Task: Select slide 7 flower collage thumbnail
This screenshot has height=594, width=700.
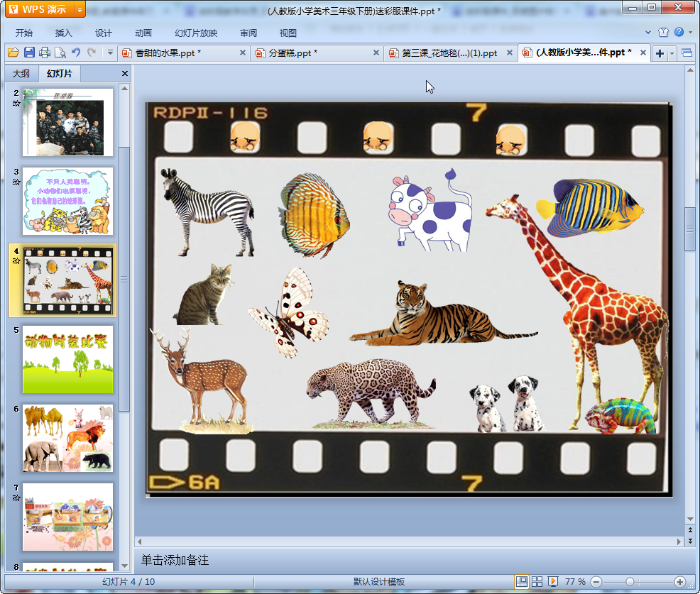Action: tap(68, 517)
